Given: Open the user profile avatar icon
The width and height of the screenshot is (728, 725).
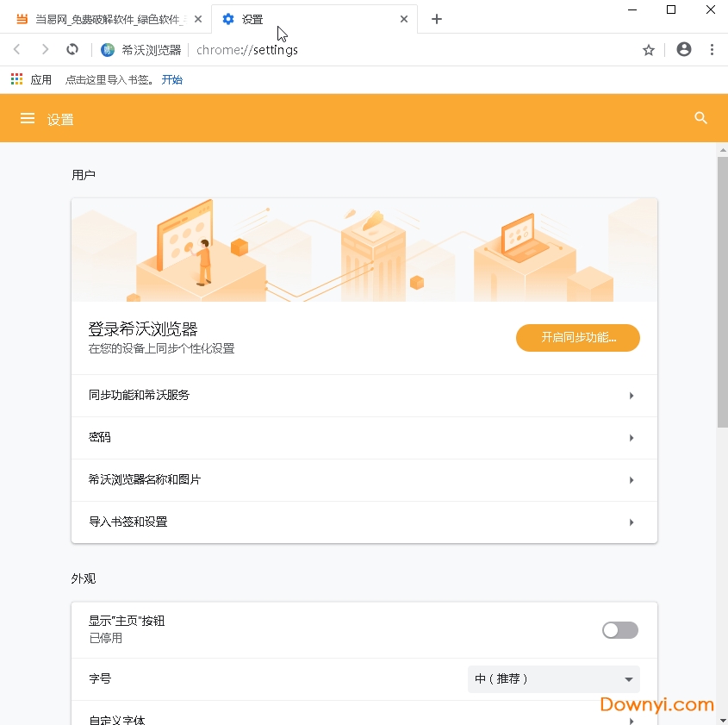Looking at the screenshot, I should (683, 49).
